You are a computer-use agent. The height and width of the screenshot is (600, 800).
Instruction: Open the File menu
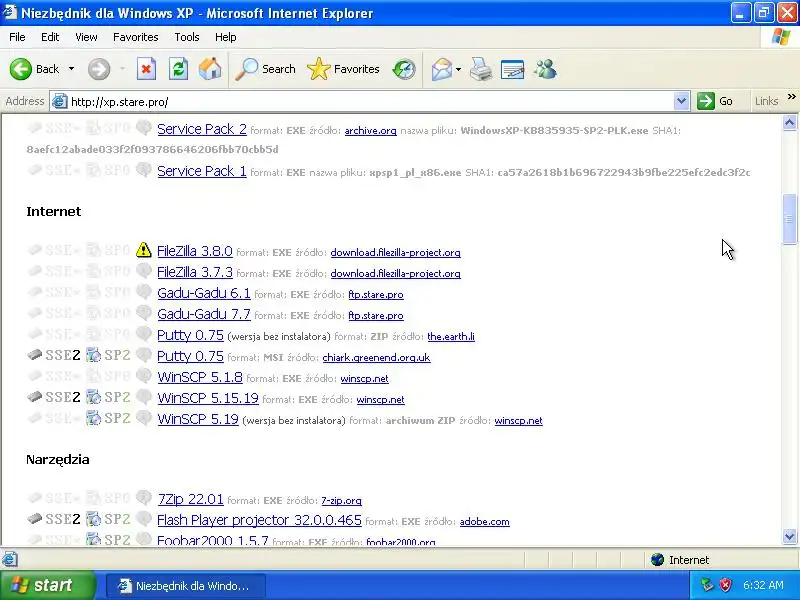pos(17,37)
